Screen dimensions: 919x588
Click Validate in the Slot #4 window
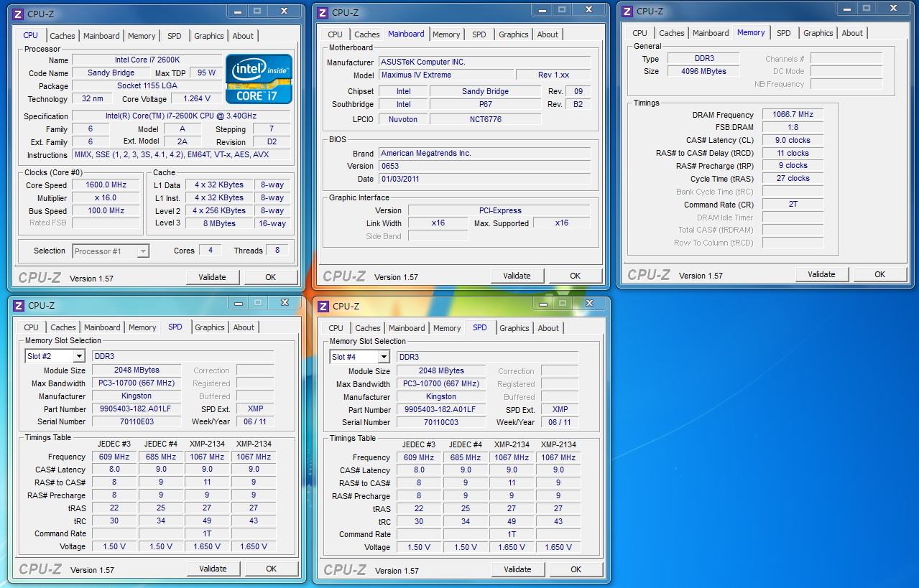[x=517, y=569]
